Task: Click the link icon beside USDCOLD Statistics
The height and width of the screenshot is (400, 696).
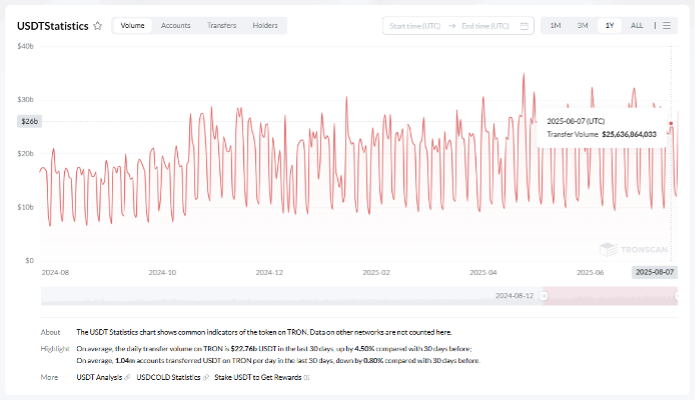Action: (x=205, y=377)
